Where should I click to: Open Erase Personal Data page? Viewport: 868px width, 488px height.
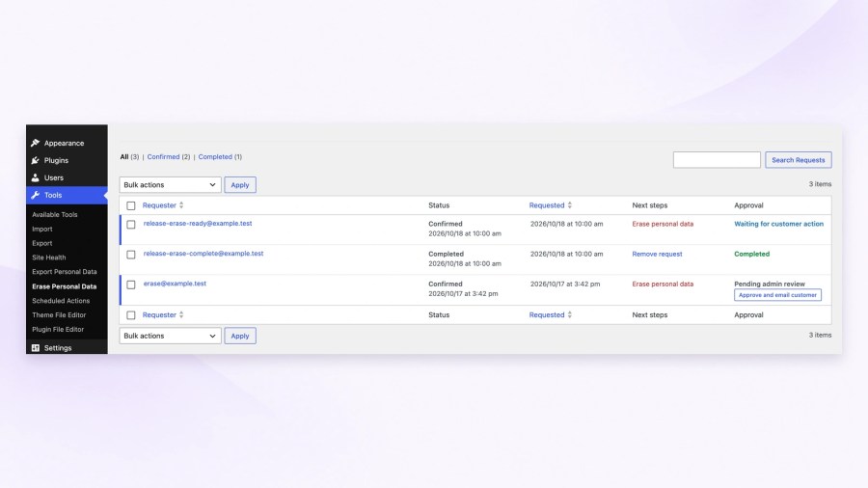(x=65, y=286)
